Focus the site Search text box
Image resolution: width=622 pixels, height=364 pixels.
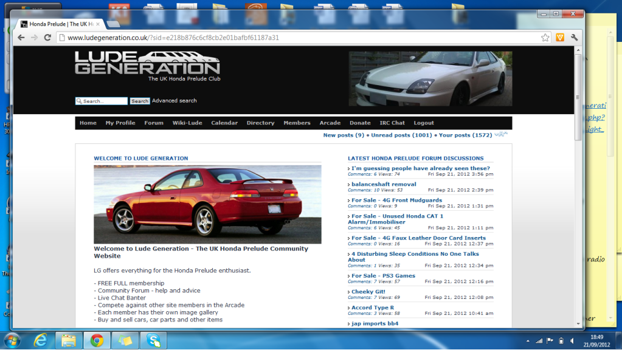click(102, 101)
